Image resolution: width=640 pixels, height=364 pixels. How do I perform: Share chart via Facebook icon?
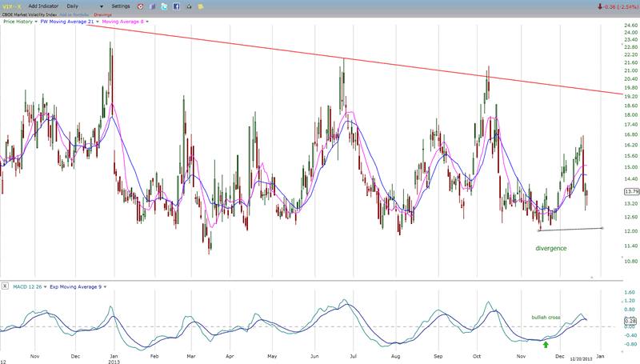point(175,6)
